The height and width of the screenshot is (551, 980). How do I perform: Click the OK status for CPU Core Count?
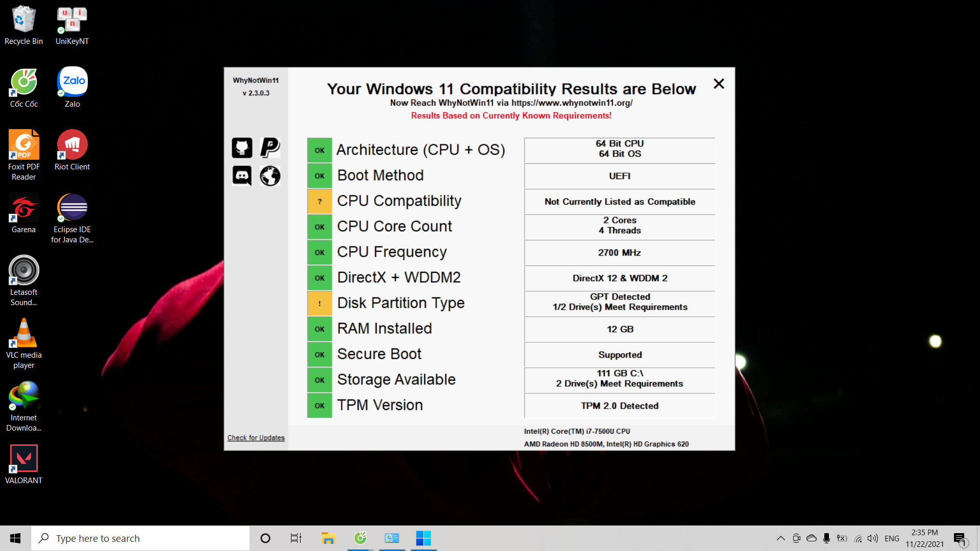tap(320, 227)
